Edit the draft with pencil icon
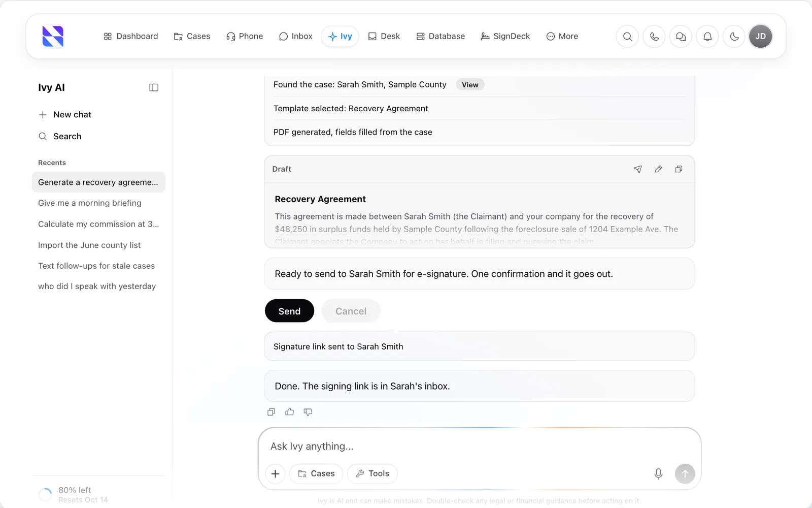Screen dimensions: 812x508 coord(658,169)
